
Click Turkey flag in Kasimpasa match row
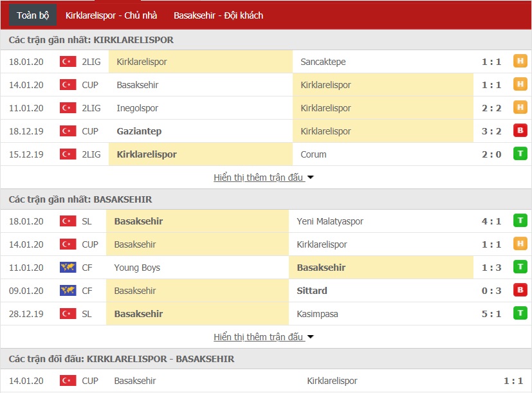click(68, 314)
